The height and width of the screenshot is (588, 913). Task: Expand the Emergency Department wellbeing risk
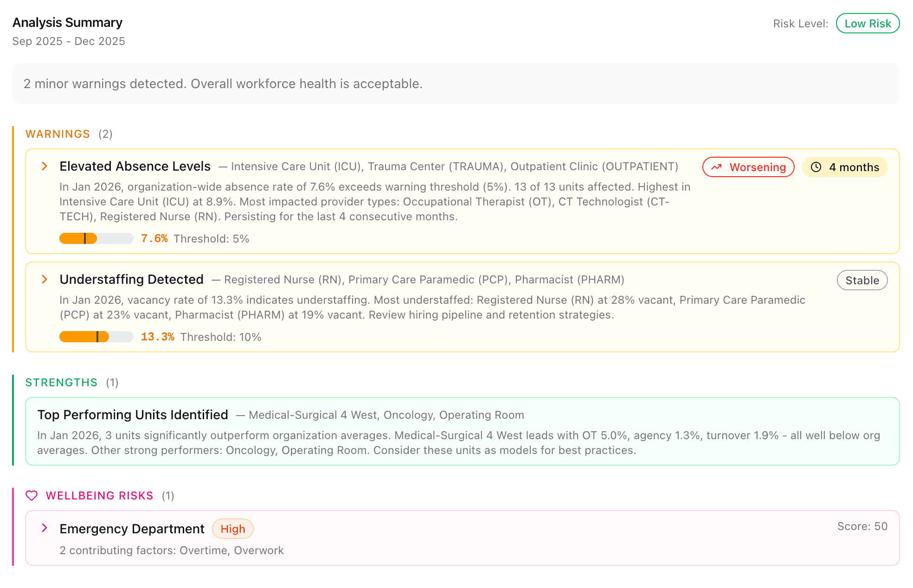pos(131,528)
